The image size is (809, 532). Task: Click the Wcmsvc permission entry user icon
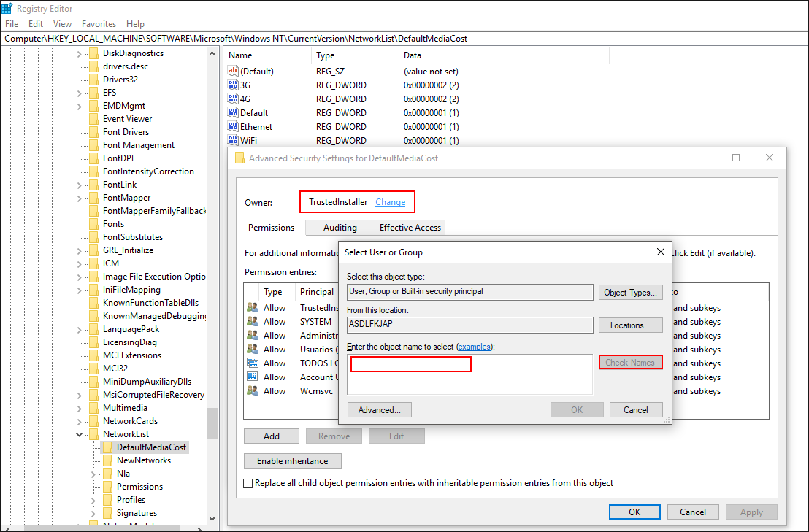[x=253, y=390]
